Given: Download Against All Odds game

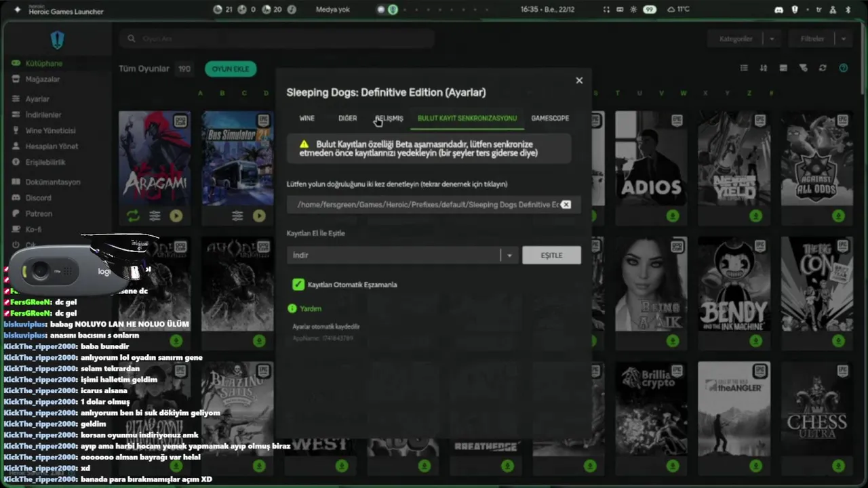Looking at the screenshot, I should coord(838,216).
